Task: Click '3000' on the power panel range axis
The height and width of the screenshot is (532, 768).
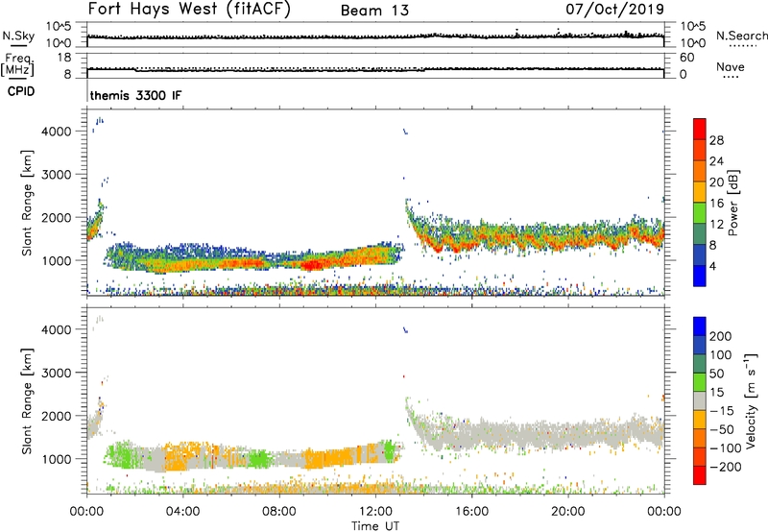Action: tap(57, 175)
